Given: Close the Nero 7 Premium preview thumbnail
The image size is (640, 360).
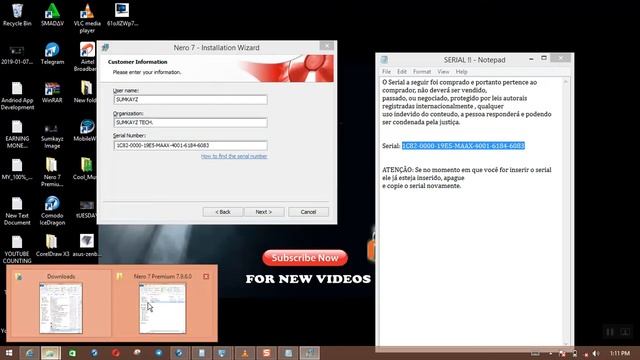Looking at the screenshot, I should (x=206, y=276).
